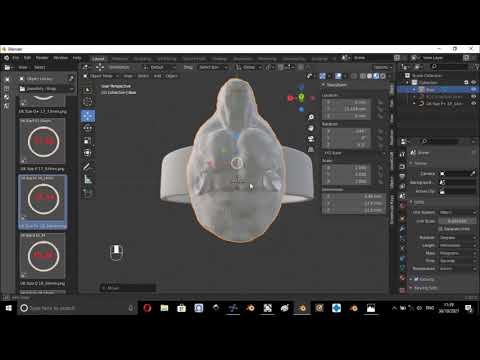Click the Camera field eyedropper icon
The height and width of the screenshot is (360, 480).
point(472,173)
